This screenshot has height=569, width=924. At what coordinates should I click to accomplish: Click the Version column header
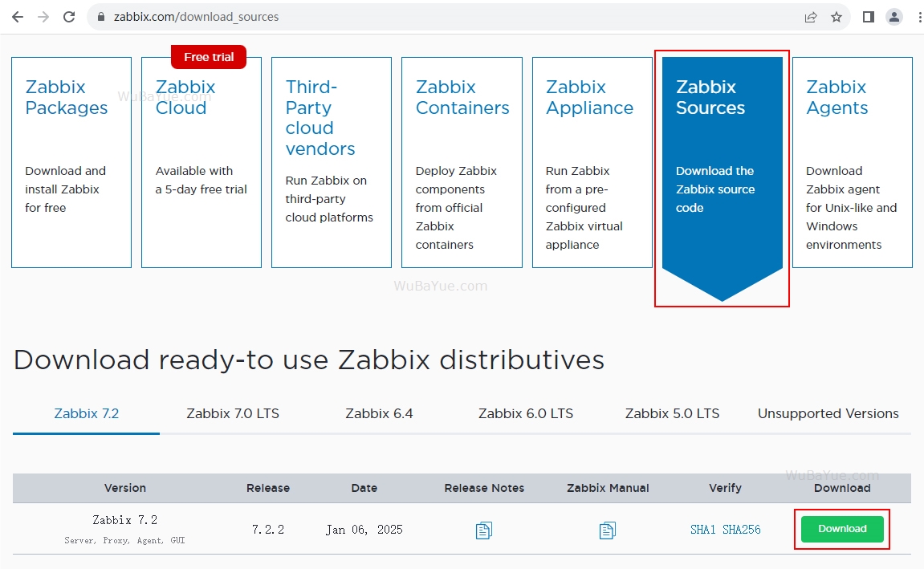tap(125, 488)
